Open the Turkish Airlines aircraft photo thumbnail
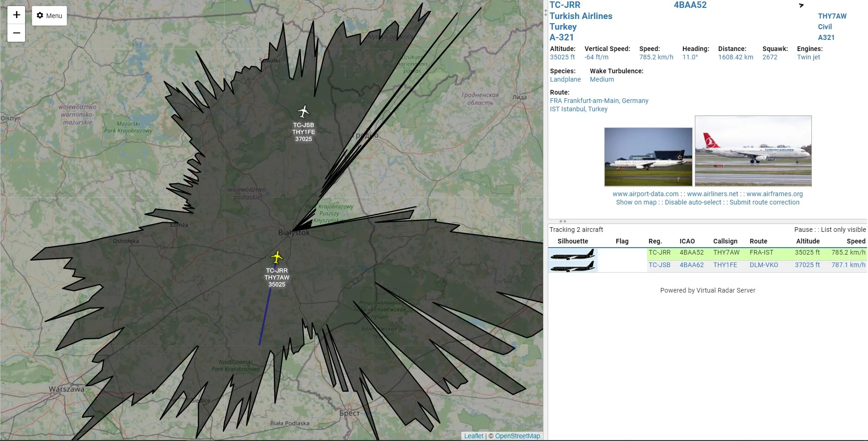 [753, 151]
